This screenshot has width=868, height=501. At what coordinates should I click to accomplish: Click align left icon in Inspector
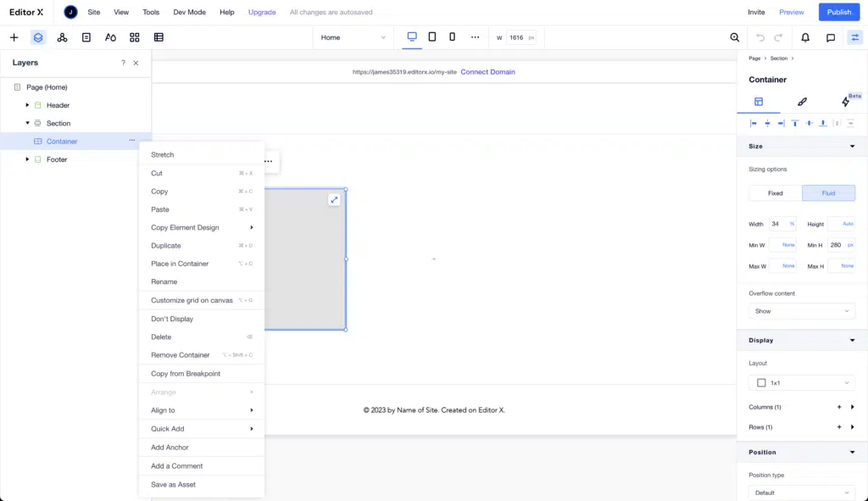[x=754, y=123]
